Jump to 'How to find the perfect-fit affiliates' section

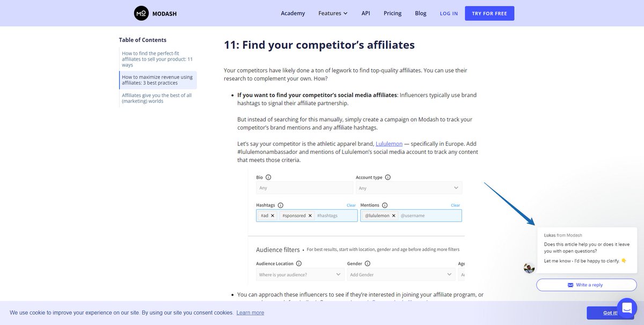pos(158,59)
